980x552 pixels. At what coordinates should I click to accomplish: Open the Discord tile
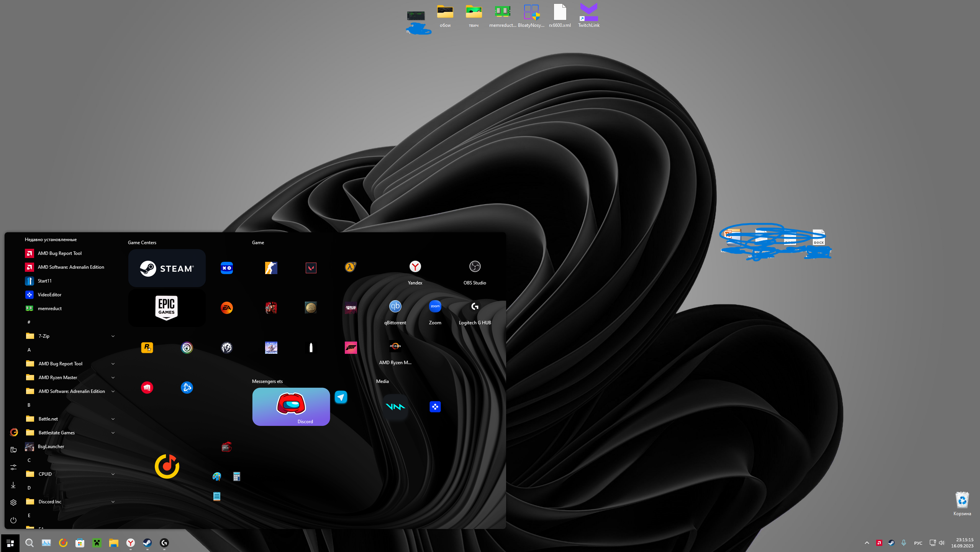tap(291, 406)
